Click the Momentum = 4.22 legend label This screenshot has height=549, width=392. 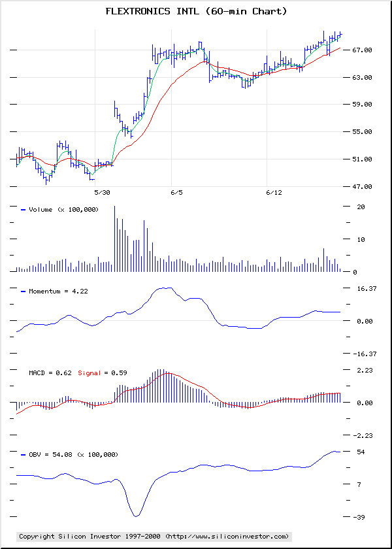(x=58, y=291)
